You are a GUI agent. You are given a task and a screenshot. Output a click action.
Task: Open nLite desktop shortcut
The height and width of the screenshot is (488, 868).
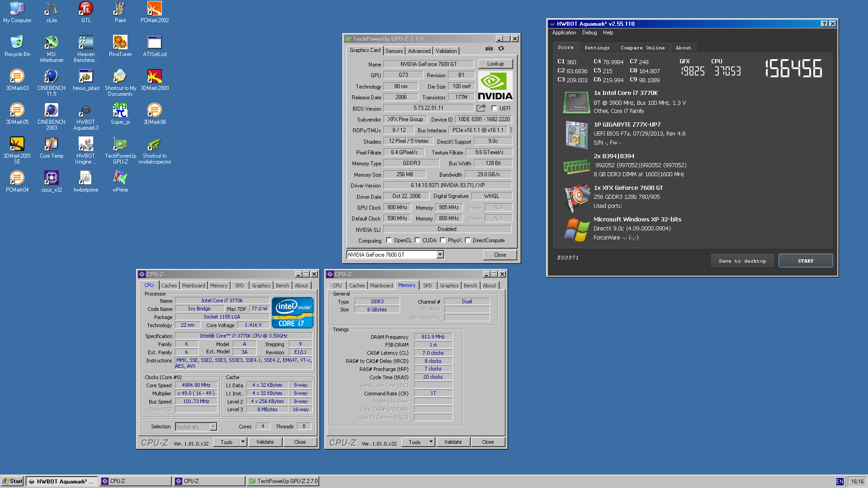pos(52,12)
